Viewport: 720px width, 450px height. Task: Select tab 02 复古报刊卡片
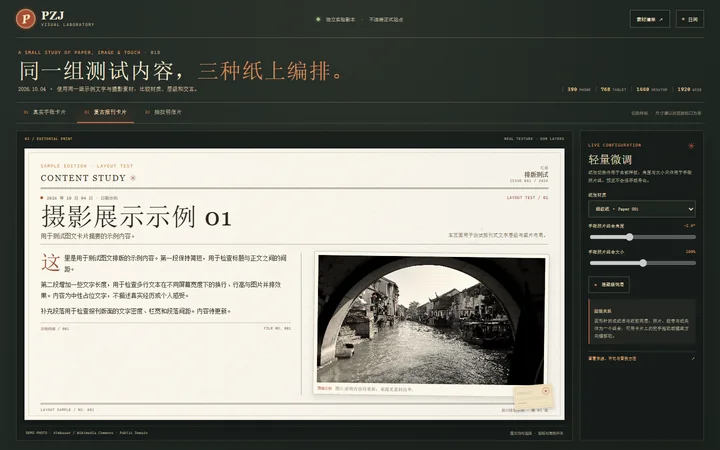click(105, 112)
